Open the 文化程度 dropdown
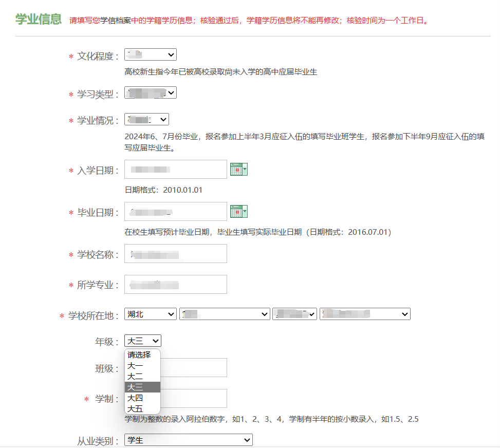This screenshot has width=500, height=448. pos(150,54)
